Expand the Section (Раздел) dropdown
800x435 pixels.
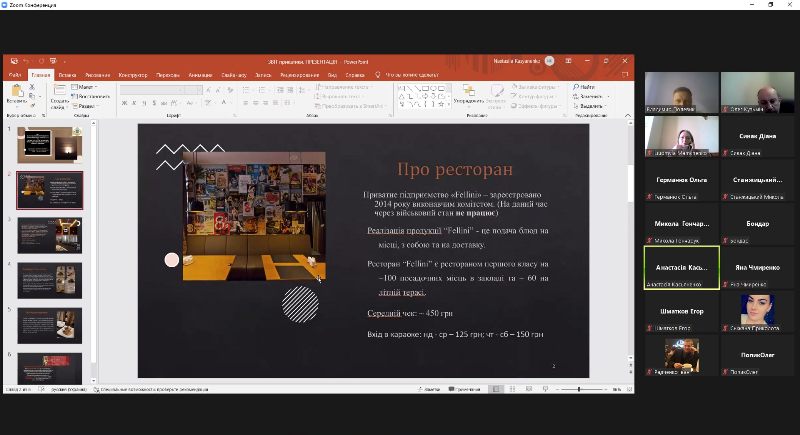[86, 105]
